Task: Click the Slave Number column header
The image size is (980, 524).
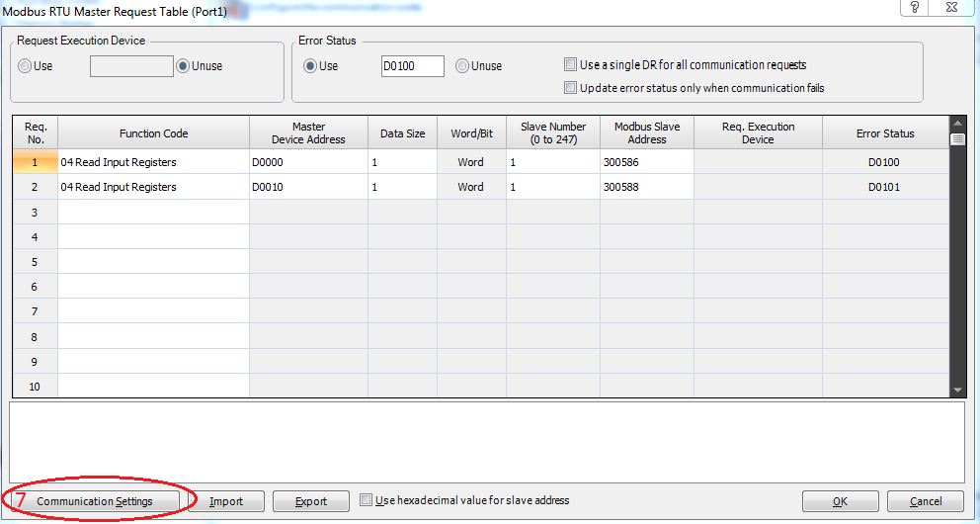Action: (x=553, y=132)
